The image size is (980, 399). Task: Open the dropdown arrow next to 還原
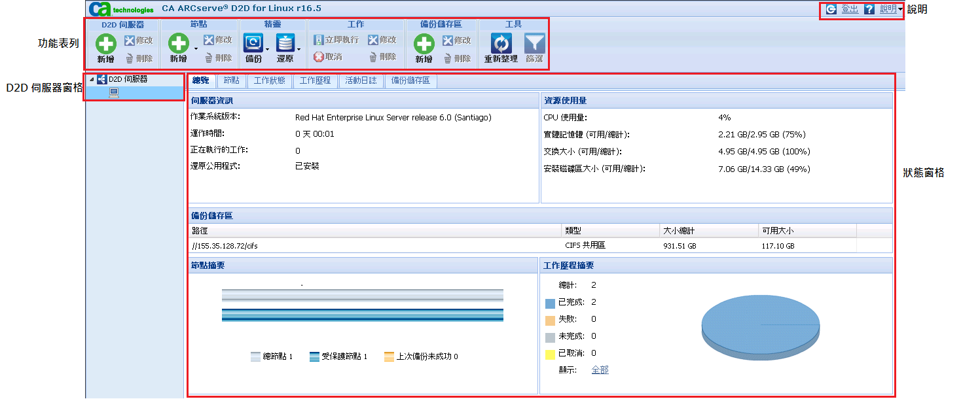point(299,49)
